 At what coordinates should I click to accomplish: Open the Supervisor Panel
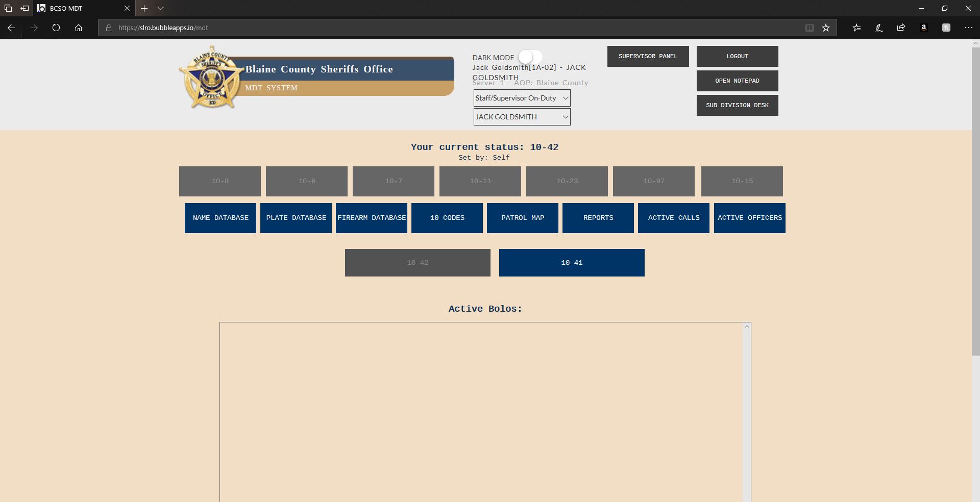coord(648,56)
